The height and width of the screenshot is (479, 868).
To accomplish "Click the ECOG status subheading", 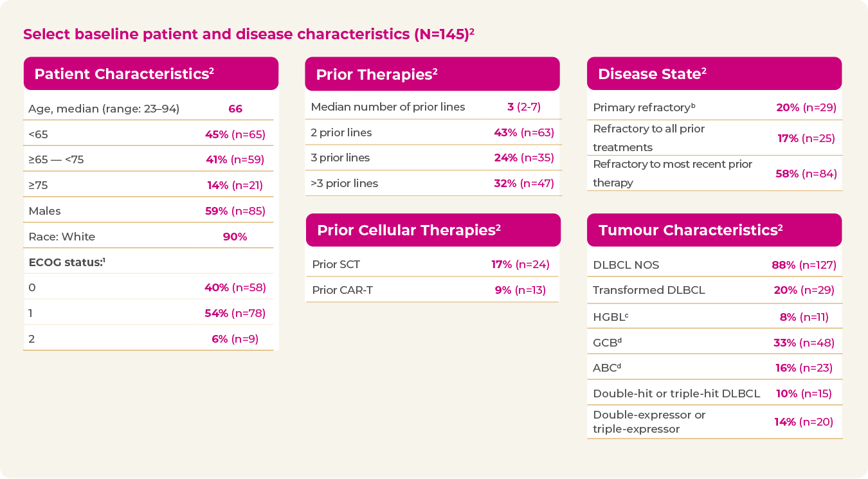I will [x=67, y=262].
